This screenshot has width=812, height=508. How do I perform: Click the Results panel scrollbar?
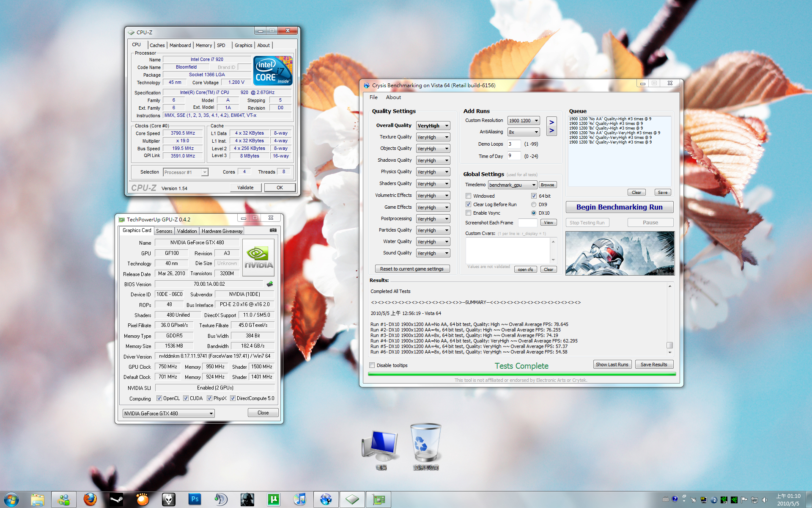tap(670, 320)
